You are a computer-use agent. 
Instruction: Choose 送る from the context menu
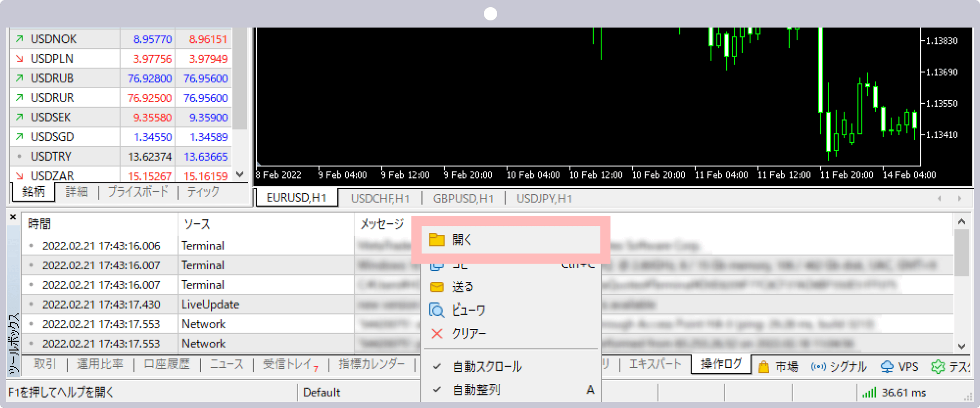(x=510, y=287)
